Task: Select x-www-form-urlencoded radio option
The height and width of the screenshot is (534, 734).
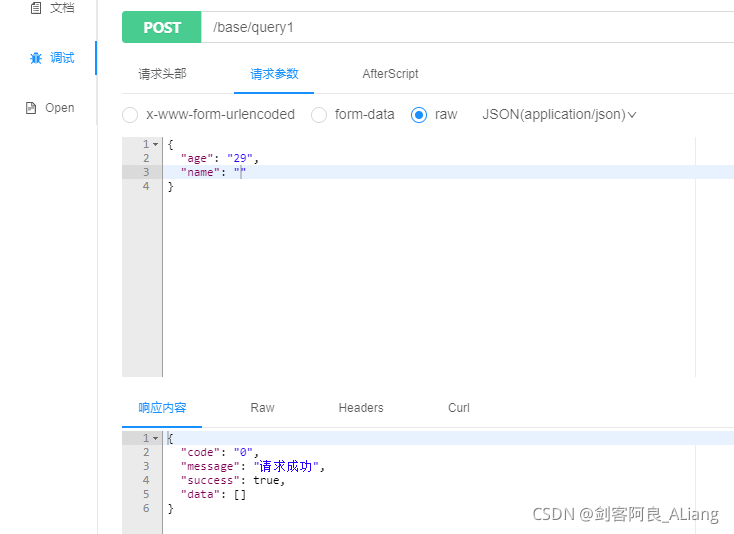Action: click(130, 115)
